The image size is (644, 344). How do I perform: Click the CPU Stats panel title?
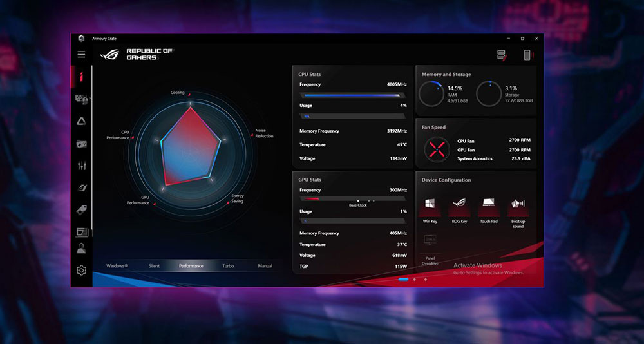pos(310,74)
